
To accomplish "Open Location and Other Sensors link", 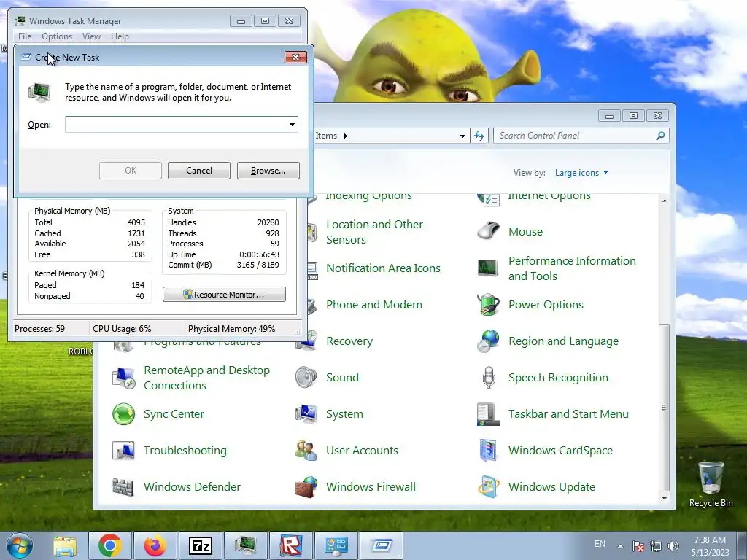I will click(x=374, y=232).
